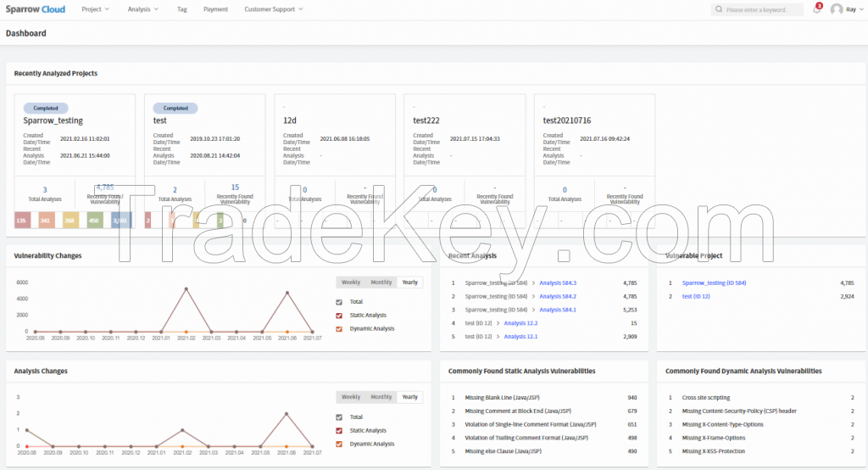Click the red 135 severity swatch
The width and height of the screenshot is (868, 470).
pyautogui.click(x=22, y=220)
